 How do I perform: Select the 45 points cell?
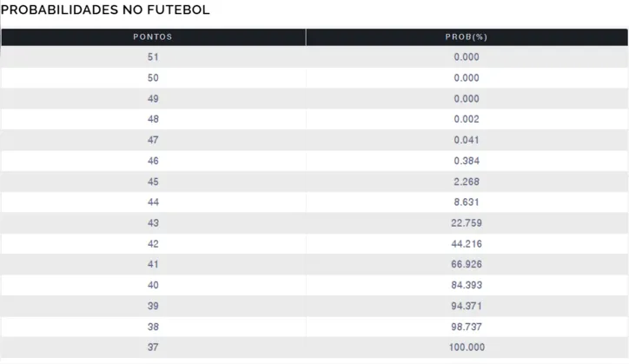153,182
